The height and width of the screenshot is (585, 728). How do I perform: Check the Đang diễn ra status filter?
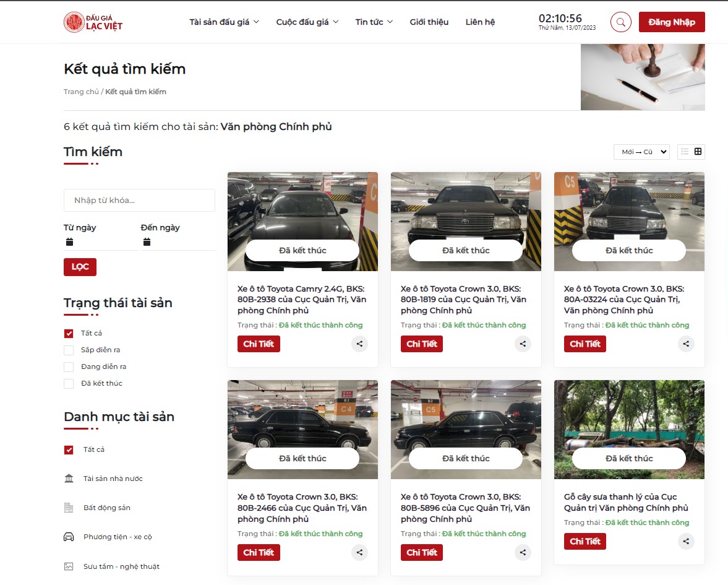69,367
